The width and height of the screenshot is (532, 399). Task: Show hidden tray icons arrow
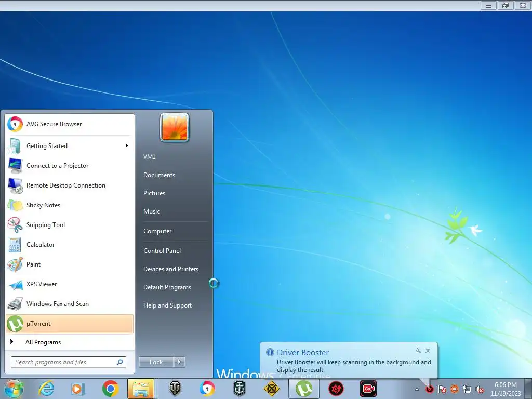[x=417, y=389]
